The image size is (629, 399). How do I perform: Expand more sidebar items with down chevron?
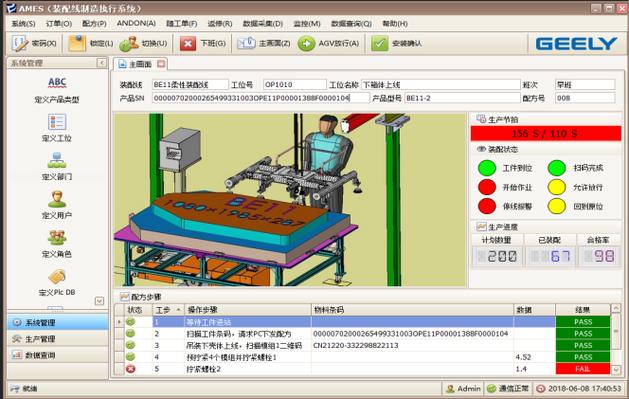point(99,301)
